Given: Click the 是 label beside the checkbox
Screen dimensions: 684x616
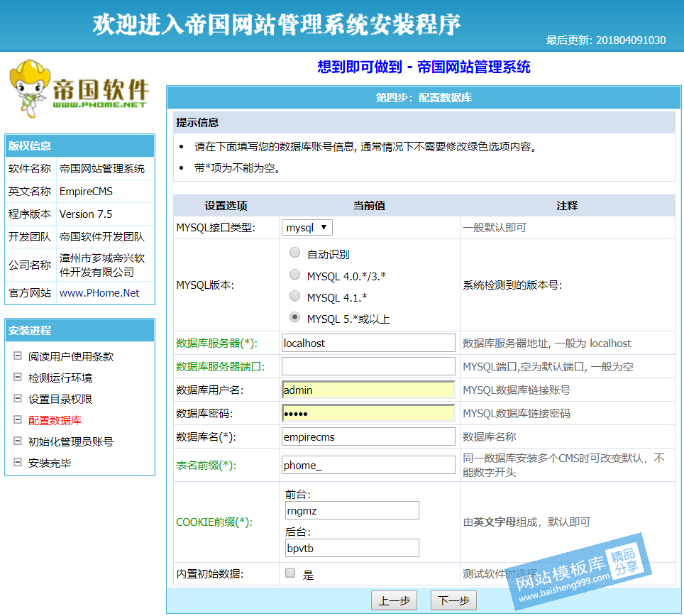Looking at the screenshot, I should [308, 575].
